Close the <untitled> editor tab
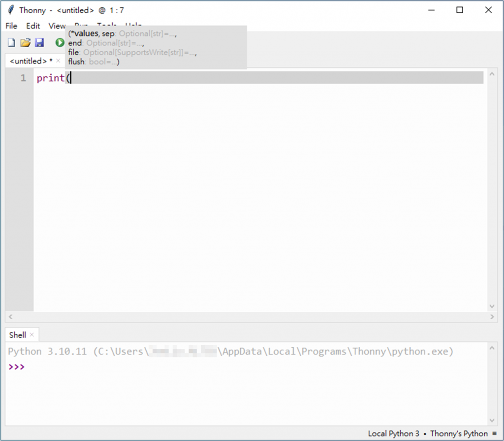This screenshot has height=441, width=504. (58, 60)
